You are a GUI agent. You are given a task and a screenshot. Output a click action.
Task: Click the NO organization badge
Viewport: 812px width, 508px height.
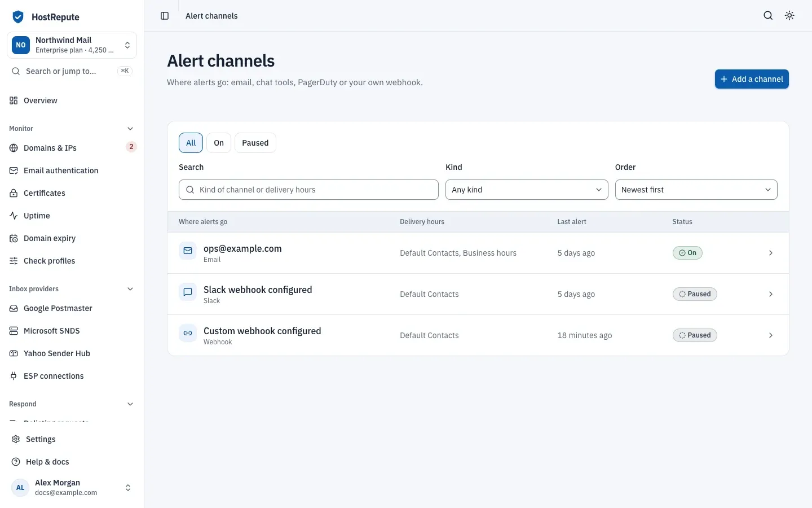[x=21, y=45]
